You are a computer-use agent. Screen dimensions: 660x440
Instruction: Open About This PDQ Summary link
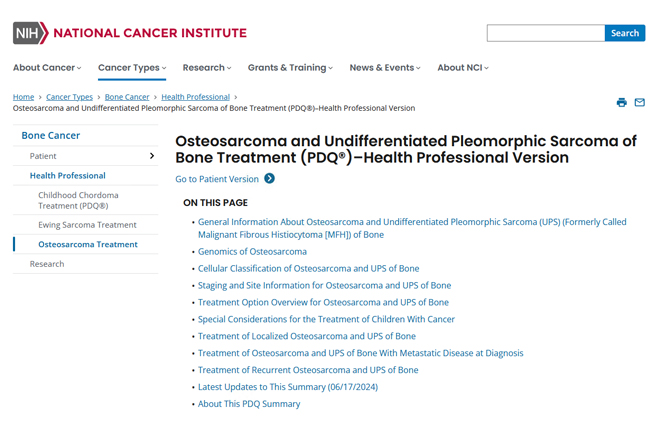click(x=249, y=404)
